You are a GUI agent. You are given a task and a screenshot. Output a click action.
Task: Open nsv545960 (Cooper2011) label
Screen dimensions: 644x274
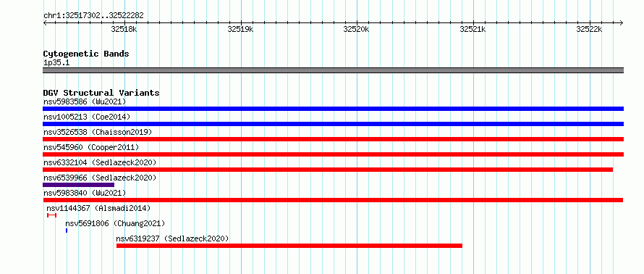pos(91,147)
